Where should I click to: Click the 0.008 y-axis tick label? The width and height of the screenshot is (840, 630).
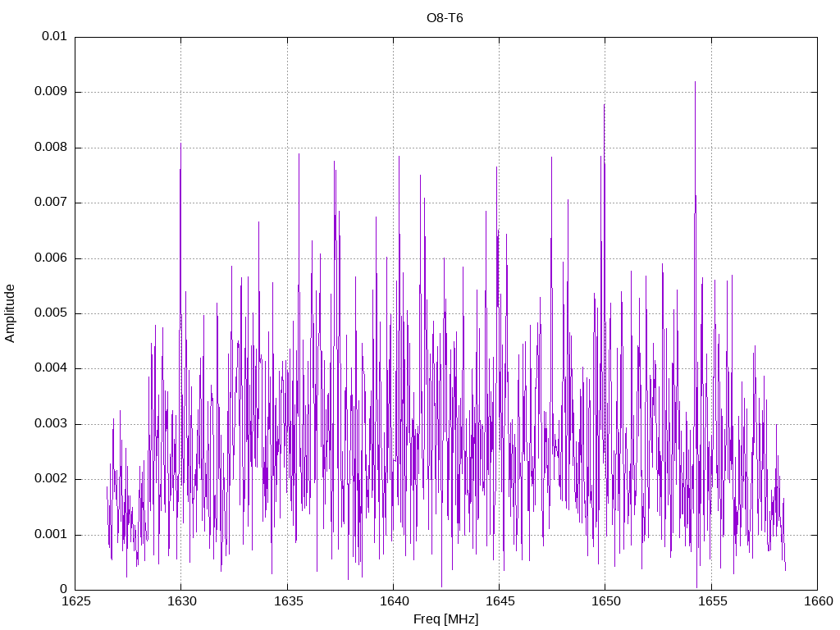(x=51, y=148)
